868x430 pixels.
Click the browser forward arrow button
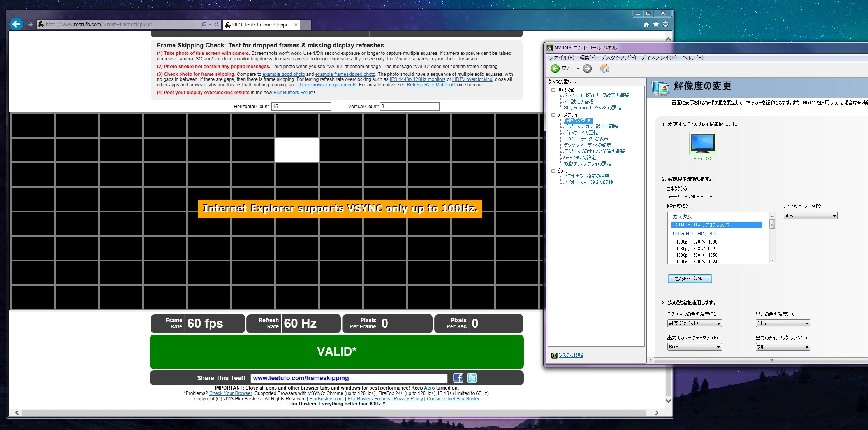tap(30, 24)
